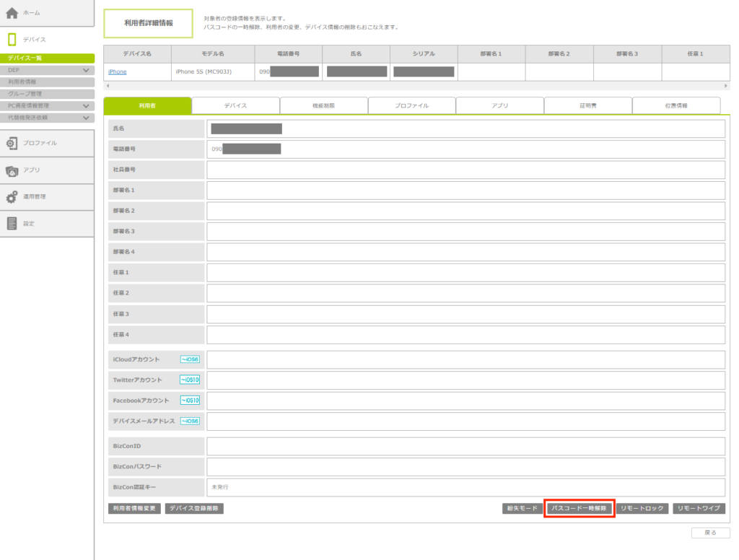Click the 設定 document icon

[12, 224]
